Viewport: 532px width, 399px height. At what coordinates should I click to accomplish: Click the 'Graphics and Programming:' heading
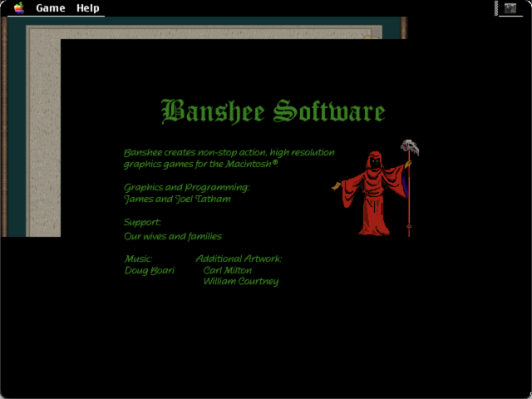pyautogui.click(x=186, y=188)
